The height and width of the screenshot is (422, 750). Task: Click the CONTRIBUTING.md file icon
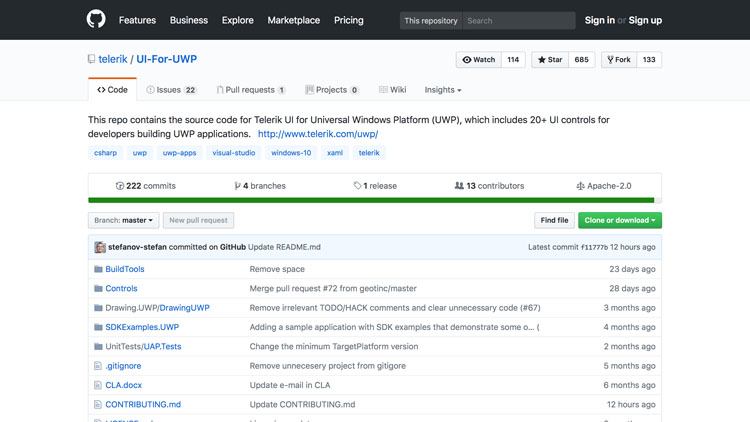[98, 404]
